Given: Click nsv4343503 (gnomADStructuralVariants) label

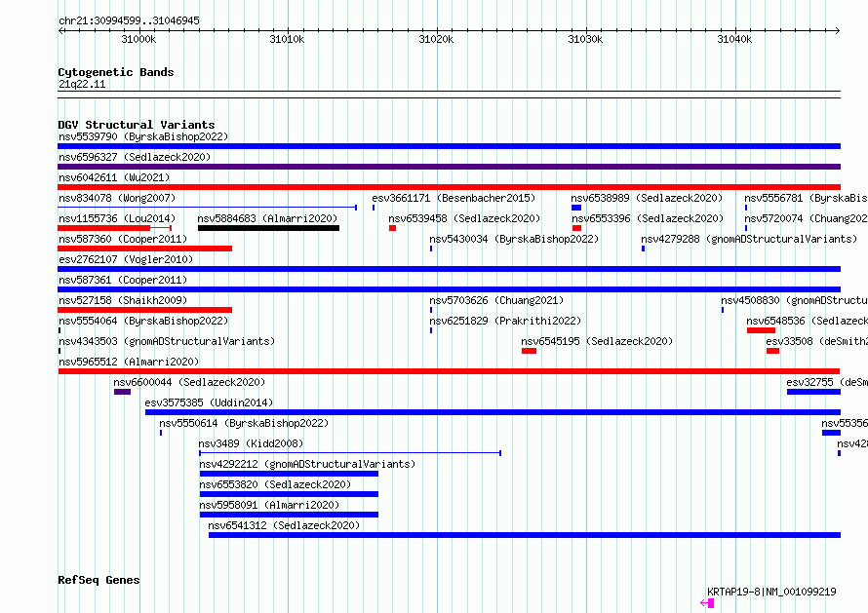Looking at the screenshot, I should 167,341.
